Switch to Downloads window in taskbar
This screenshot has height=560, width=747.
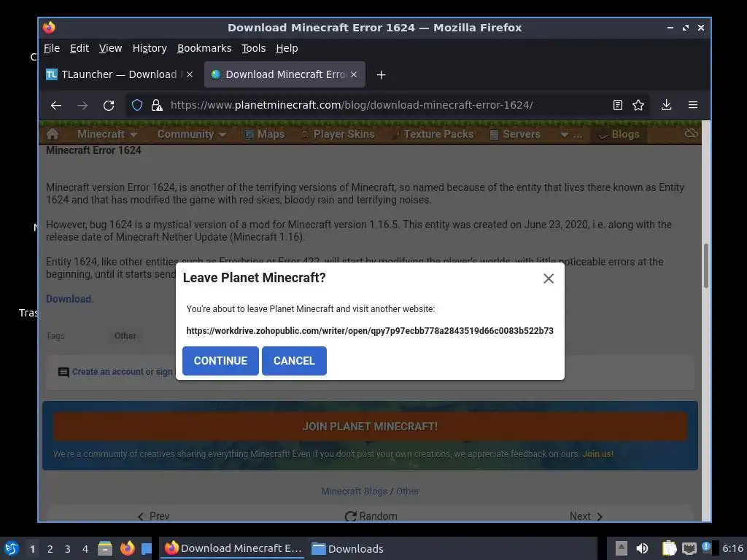(347, 548)
